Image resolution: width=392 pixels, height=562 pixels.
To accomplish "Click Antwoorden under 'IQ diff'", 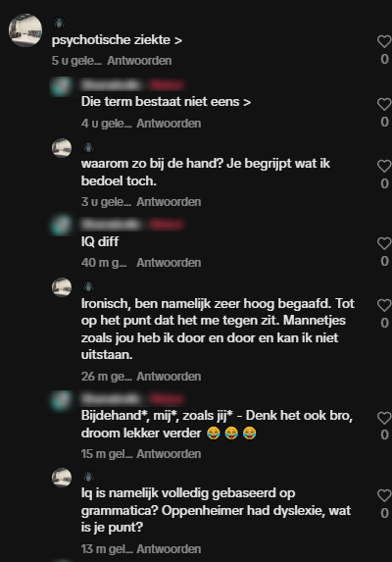I will point(169,263).
